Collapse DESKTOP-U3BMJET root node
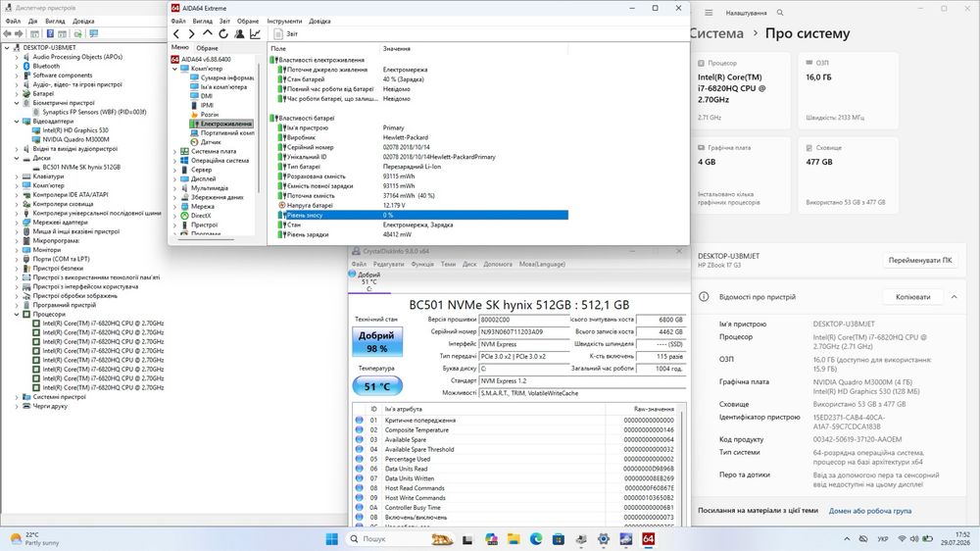This screenshot has width=980, height=551. (7, 47)
